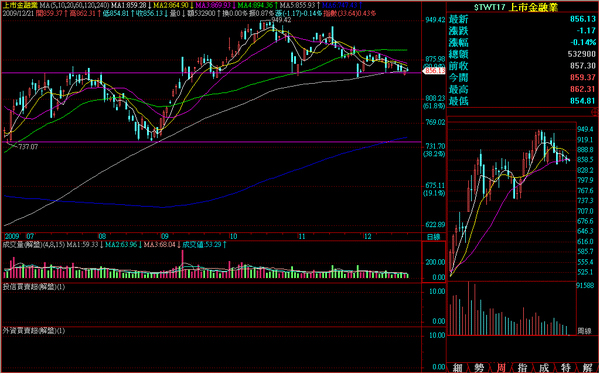This screenshot has width=600, height=374.
Task: Click the red circle icon at right edge
Action: pos(595,112)
